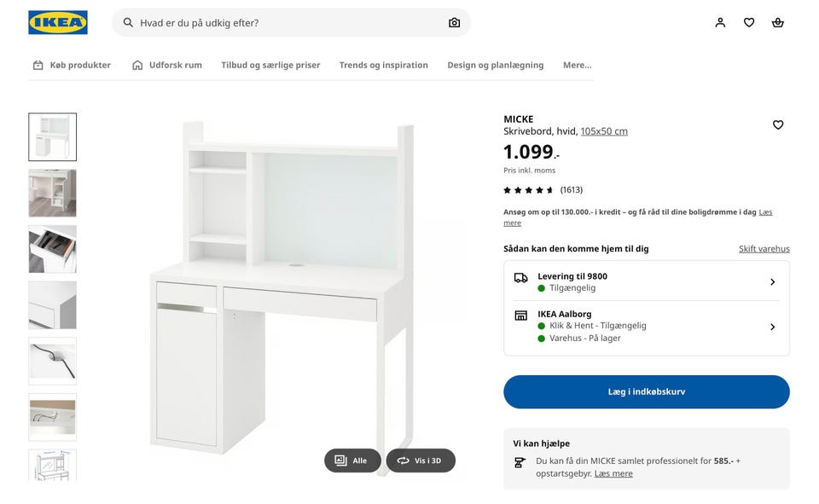This screenshot has width=819, height=504.
Task: Open the user account profile icon
Action: pos(720,23)
